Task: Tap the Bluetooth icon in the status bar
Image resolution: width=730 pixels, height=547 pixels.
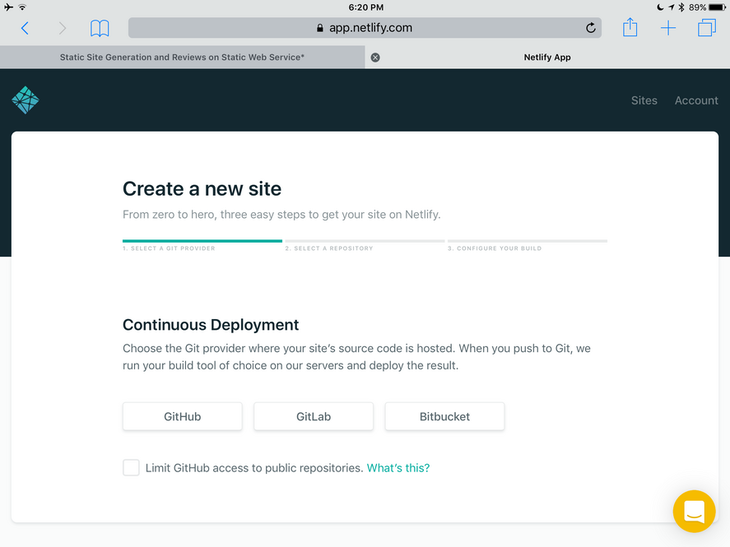Action: (681, 7)
